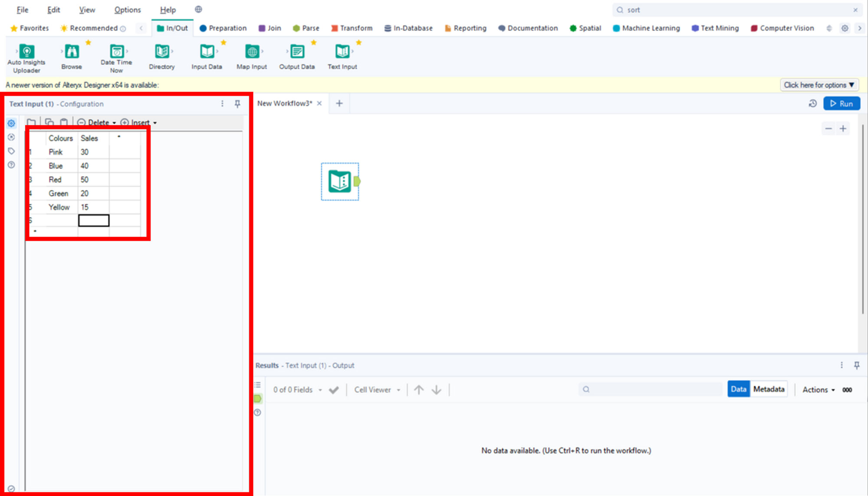Screen dimensions: 868x496
Task: Pin the Results panel
Action: pyautogui.click(x=857, y=365)
